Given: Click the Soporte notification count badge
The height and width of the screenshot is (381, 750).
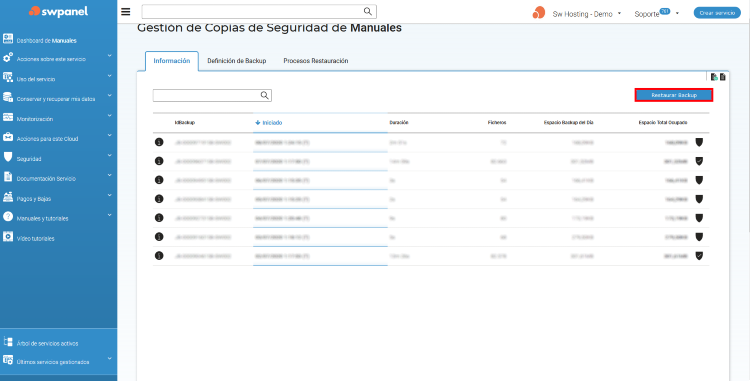Looking at the screenshot, I should tap(664, 11).
